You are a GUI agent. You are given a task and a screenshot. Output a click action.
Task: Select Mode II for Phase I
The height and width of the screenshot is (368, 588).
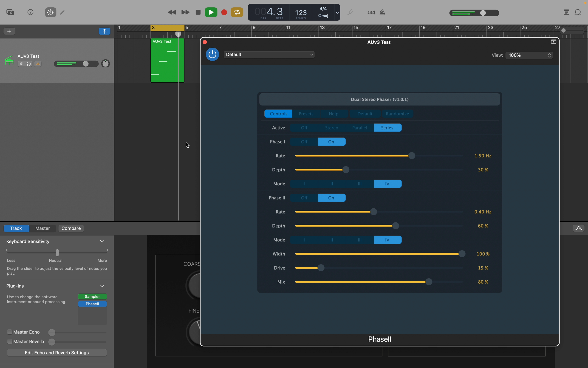click(332, 184)
